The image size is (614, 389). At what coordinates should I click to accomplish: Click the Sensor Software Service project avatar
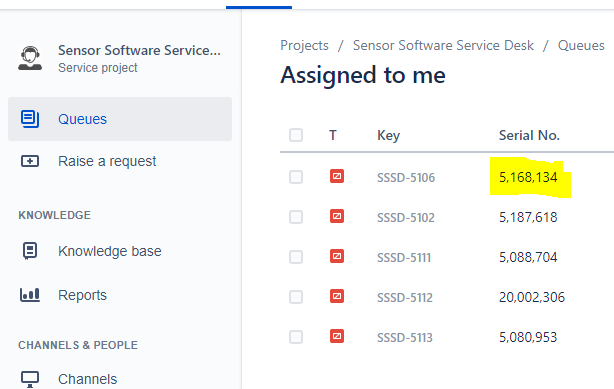tap(30, 58)
